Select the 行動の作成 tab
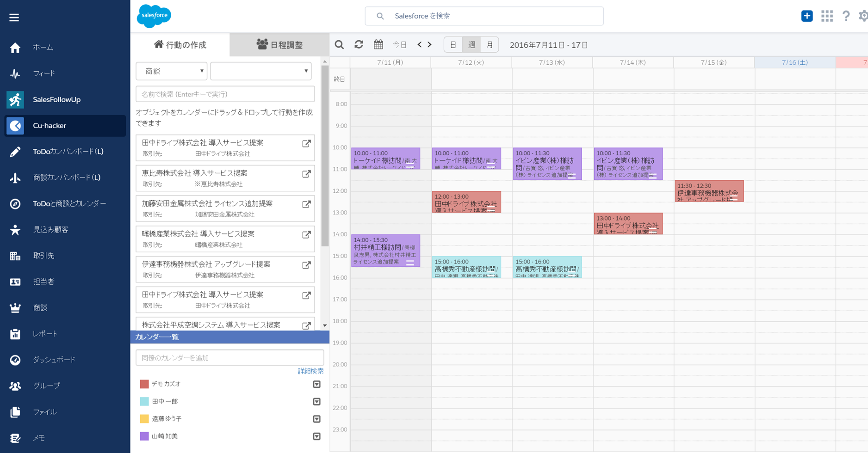This screenshot has height=453, width=868. [x=180, y=45]
